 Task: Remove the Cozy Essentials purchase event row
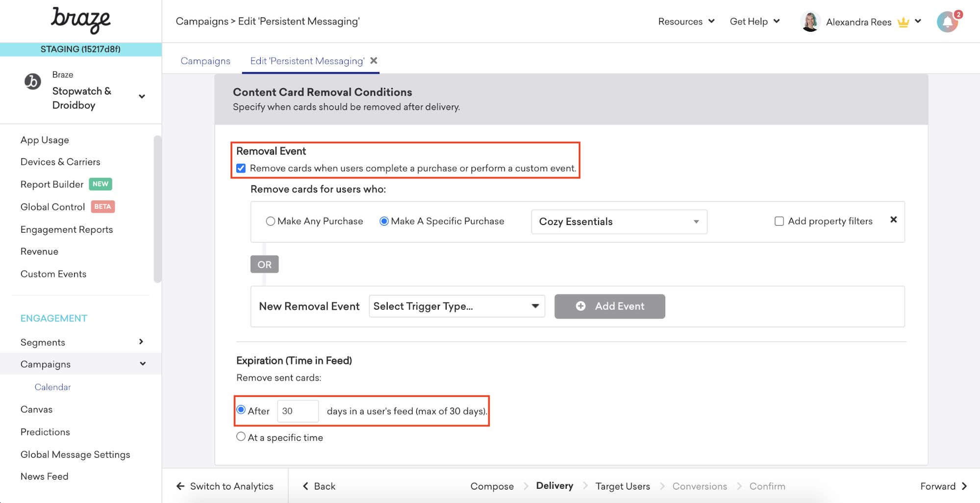893,220
